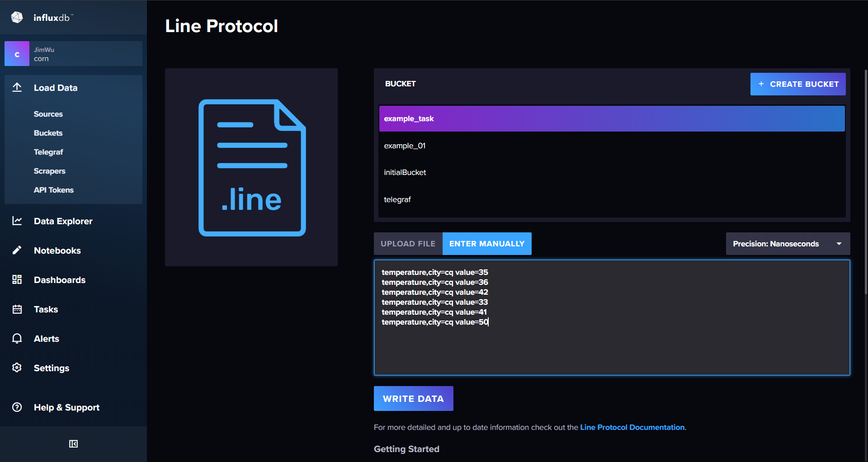
Task: Click the Settings gear icon
Action: [17, 368]
